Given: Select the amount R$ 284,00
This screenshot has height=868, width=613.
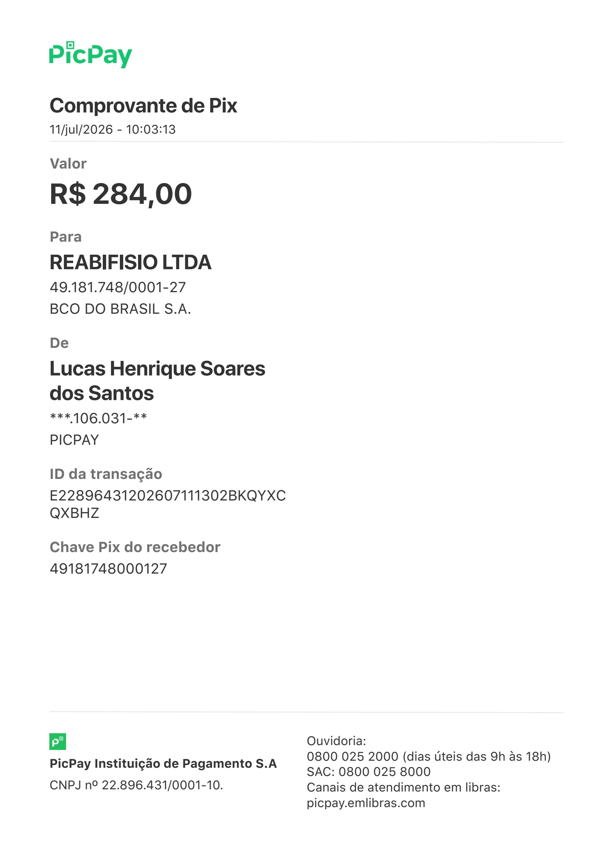Looking at the screenshot, I should click(121, 194).
